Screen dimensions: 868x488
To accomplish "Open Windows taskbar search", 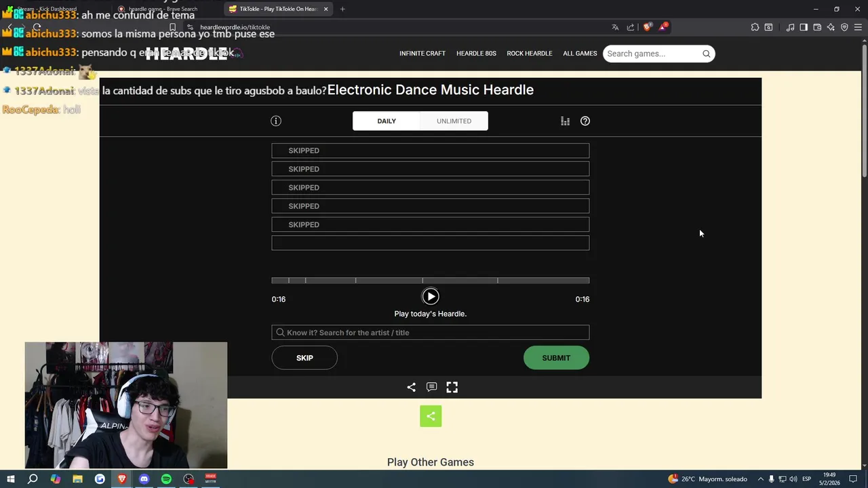I will coord(33,479).
